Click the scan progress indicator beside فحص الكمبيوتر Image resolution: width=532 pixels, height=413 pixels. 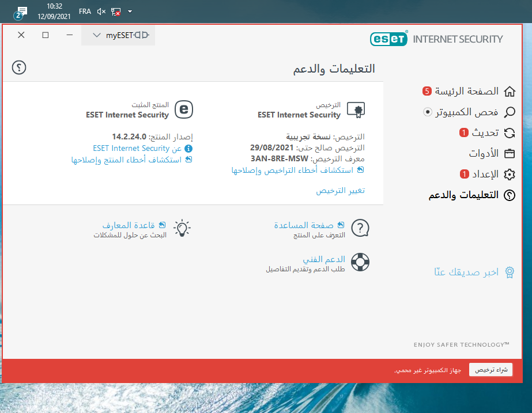pos(428,112)
